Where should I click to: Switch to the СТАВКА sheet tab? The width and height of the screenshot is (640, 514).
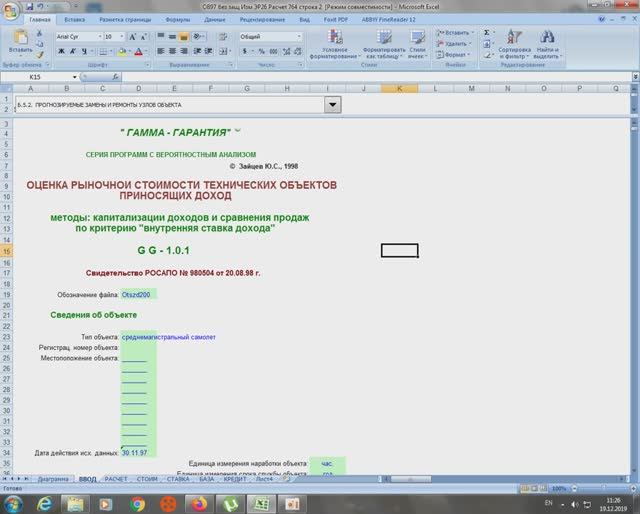tap(178, 479)
